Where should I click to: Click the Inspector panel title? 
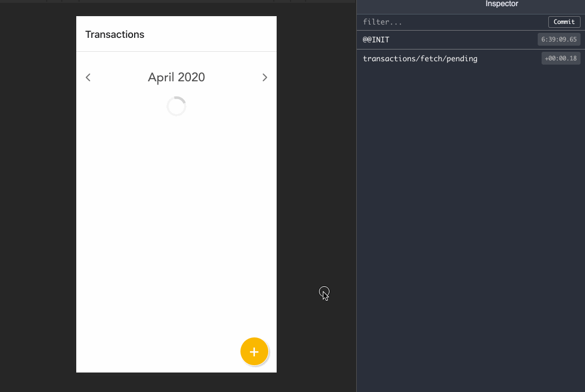click(502, 4)
